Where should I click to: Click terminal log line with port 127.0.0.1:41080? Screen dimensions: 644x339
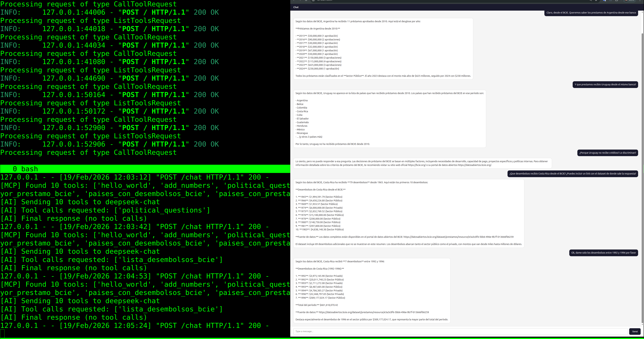coord(110,62)
